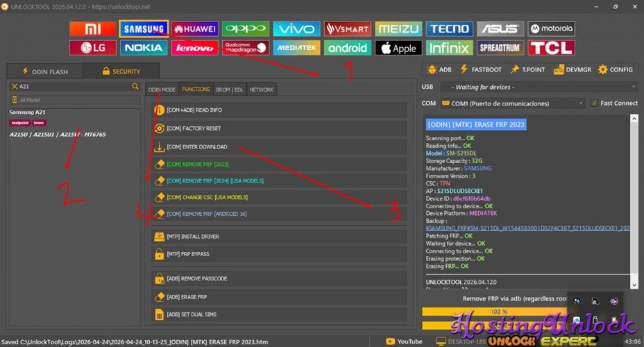Run [ADB] ERASE FRP
This screenshot has height=347, width=644.
tap(279, 297)
